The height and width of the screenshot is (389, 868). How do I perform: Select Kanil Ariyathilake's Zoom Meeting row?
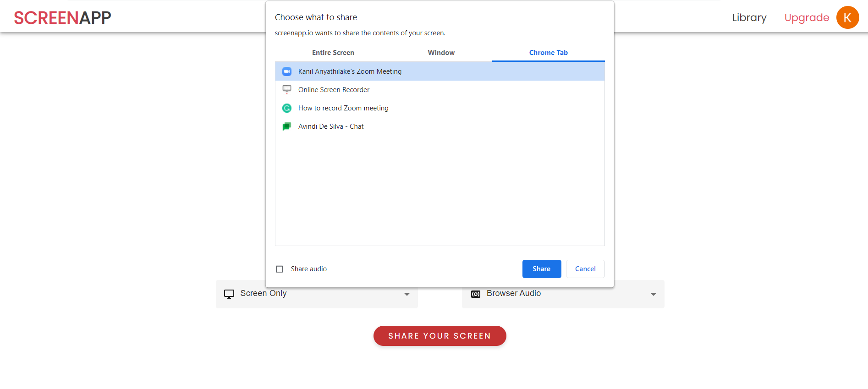coord(440,71)
